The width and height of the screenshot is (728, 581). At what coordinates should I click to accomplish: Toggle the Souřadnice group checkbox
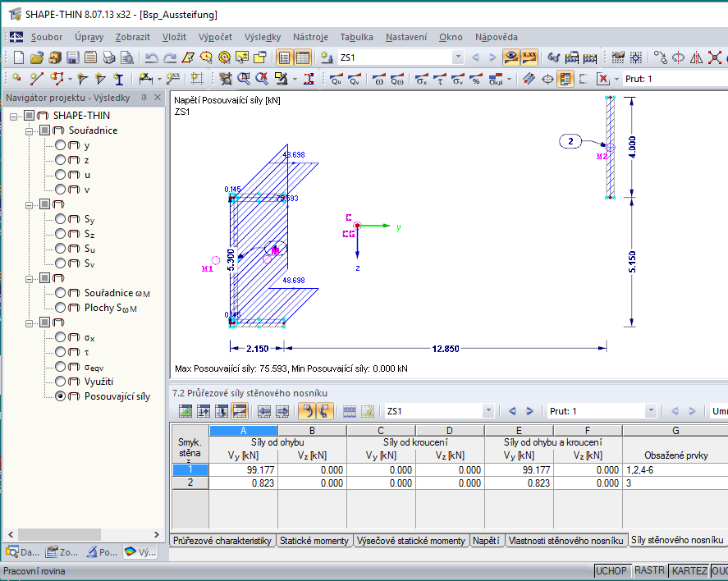coord(45,130)
